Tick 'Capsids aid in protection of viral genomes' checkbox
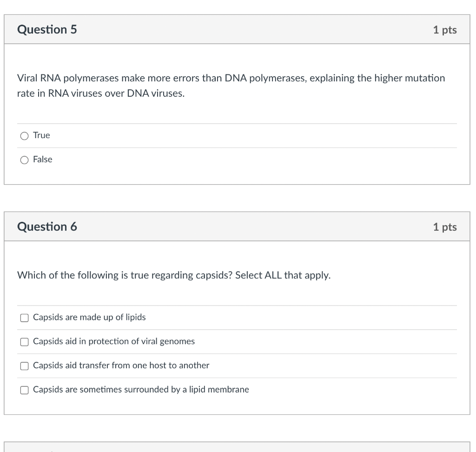The height and width of the screenshot is (452, 476). pos(24,342)
